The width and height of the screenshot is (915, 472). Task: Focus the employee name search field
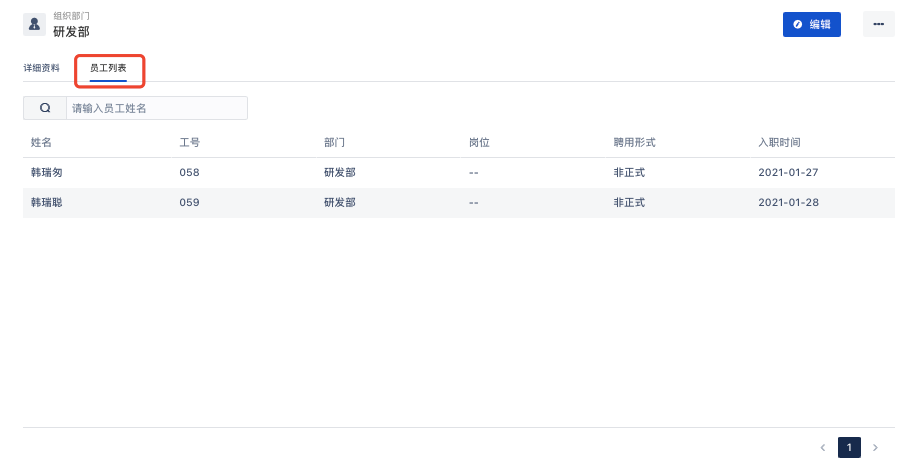pos(157,108)
